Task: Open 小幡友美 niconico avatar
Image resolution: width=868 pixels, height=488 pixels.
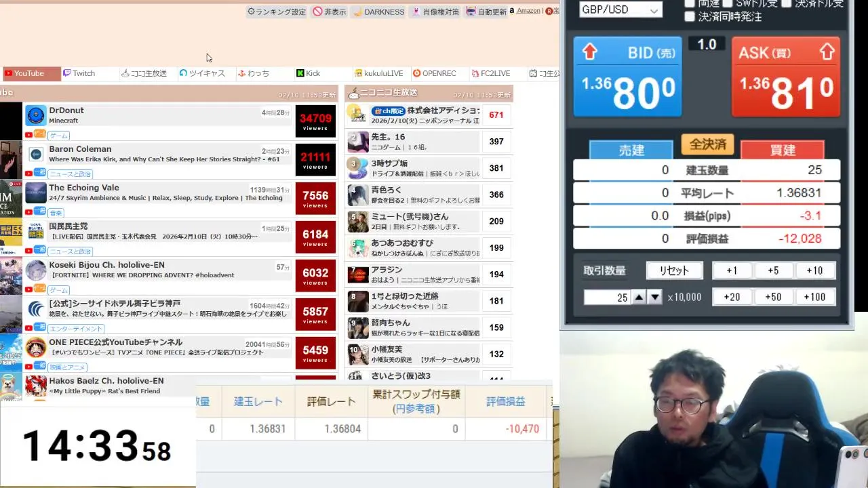Action: pyautogui.click(x=357, y=354)
